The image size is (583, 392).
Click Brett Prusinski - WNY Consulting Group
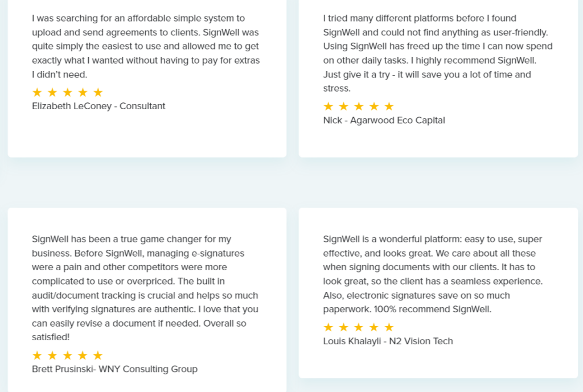click(114, 369)
